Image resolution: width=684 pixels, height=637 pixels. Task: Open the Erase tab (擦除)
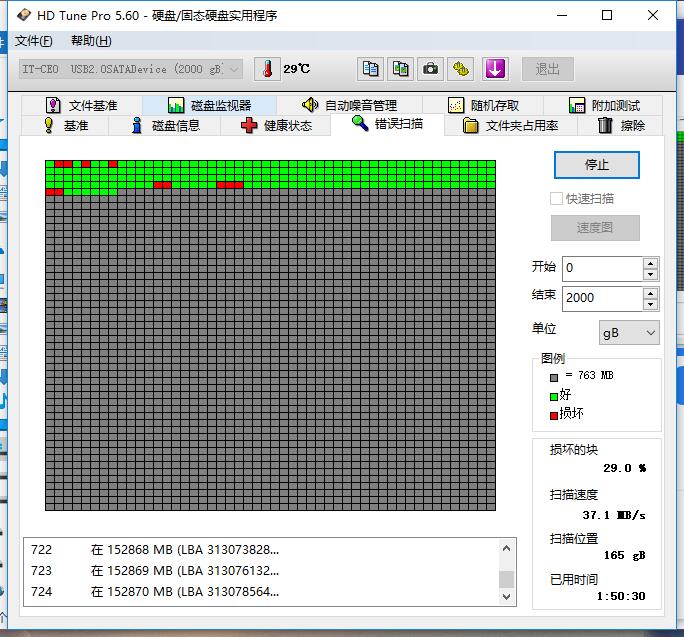click(x=621, y=125)
